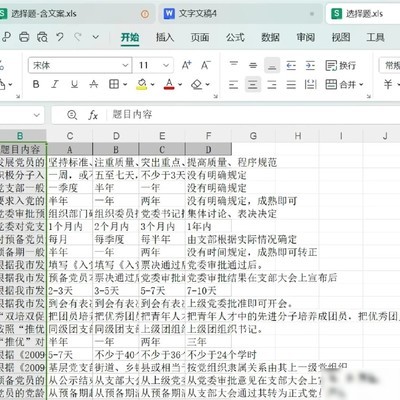Align cell content to top
This screenshot has width=400, height=400.
(x=234, y=65)
